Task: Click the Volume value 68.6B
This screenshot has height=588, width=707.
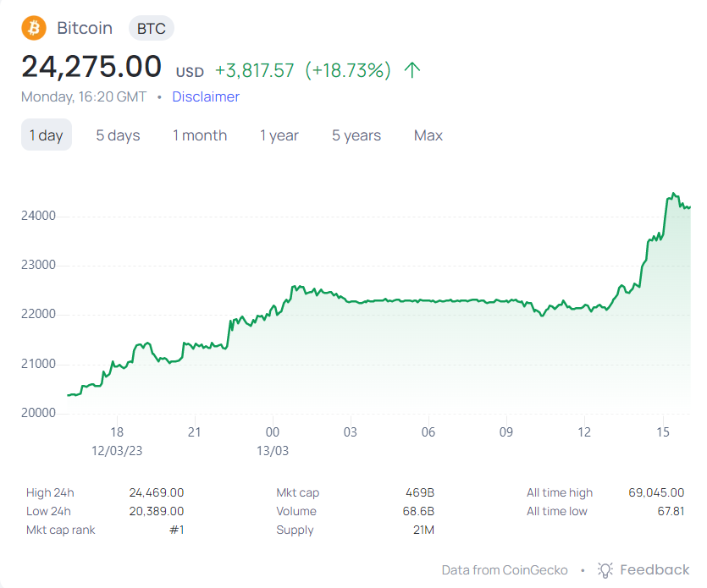Action: click(x=418, y=511)
